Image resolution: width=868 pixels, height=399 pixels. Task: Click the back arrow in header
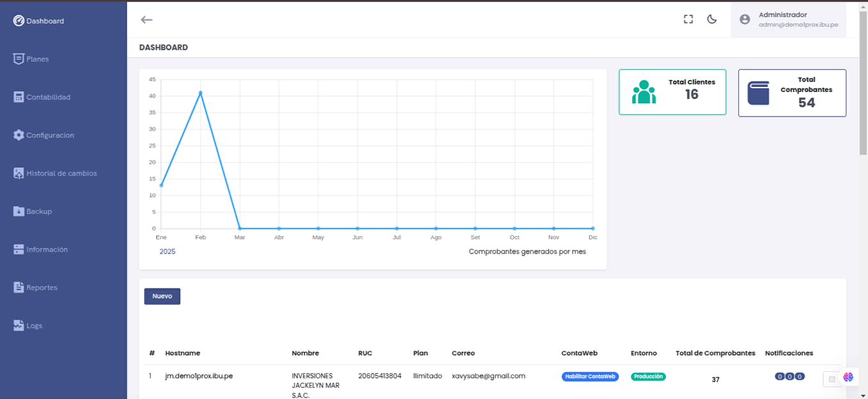click(x=147, y=20)
